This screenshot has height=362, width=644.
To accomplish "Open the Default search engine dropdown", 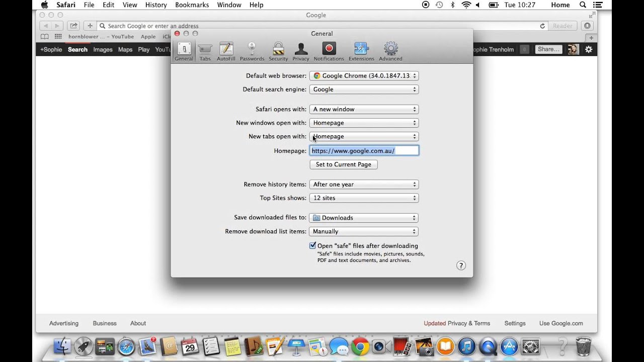I will (x=364, y=89).
